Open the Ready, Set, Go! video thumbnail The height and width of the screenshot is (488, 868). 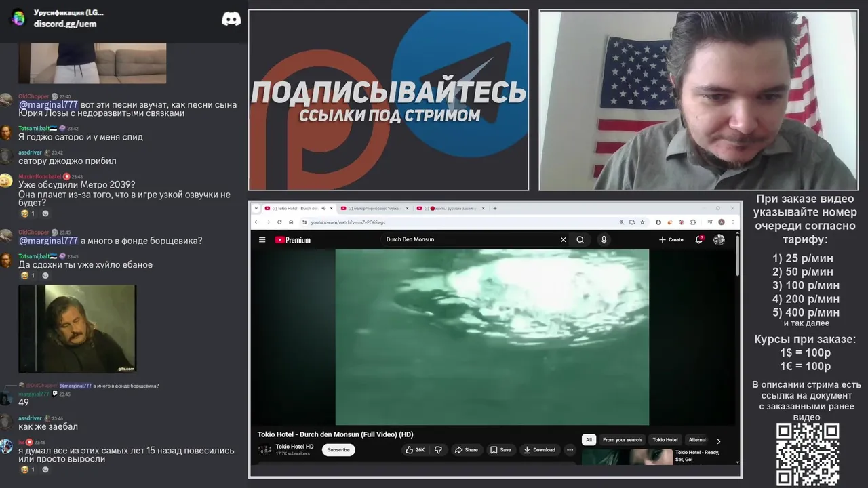627,456
